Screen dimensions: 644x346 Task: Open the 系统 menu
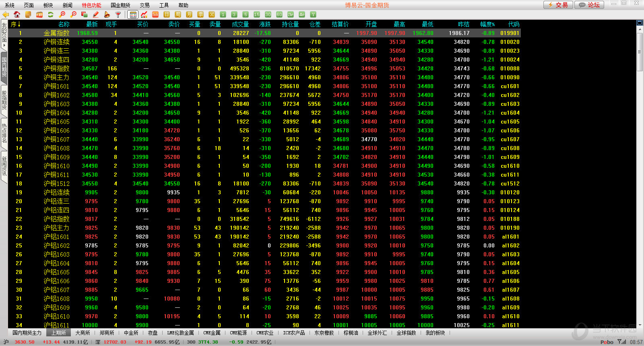pyautogui.click(x=10, y=5)
